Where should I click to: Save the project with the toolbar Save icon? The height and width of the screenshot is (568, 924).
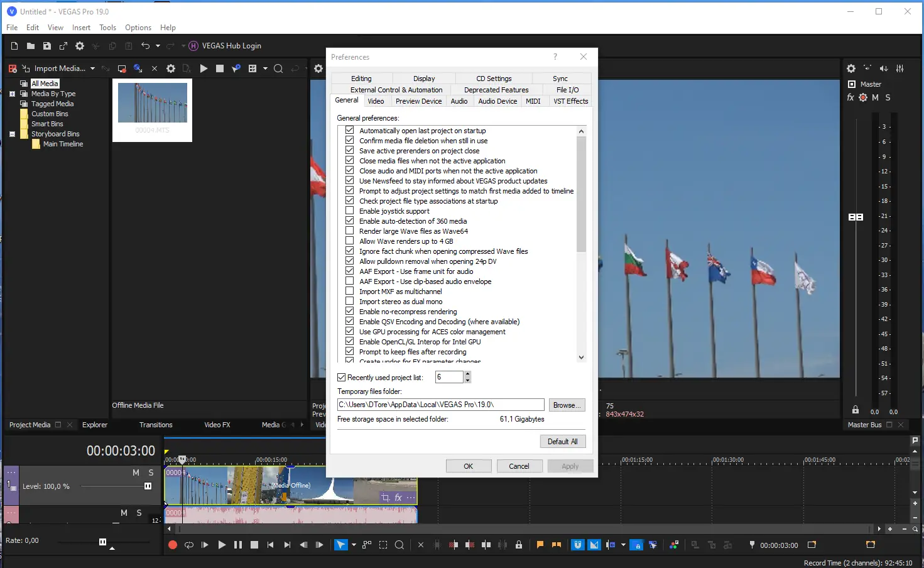46,46
